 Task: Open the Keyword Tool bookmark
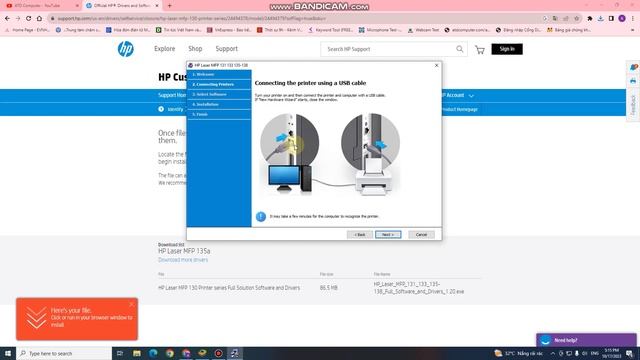click(x=330, y=30)
